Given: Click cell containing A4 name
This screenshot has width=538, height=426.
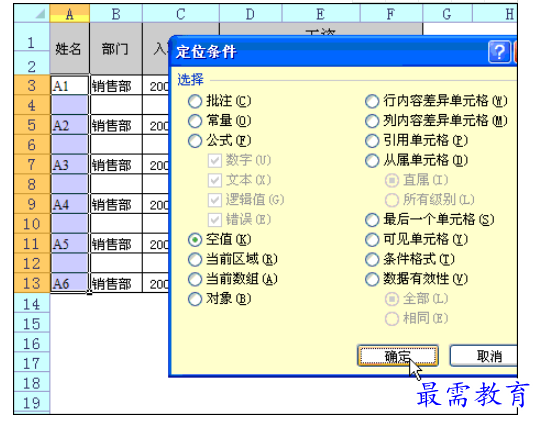Looking at the screenshot, I should [70, 204].
